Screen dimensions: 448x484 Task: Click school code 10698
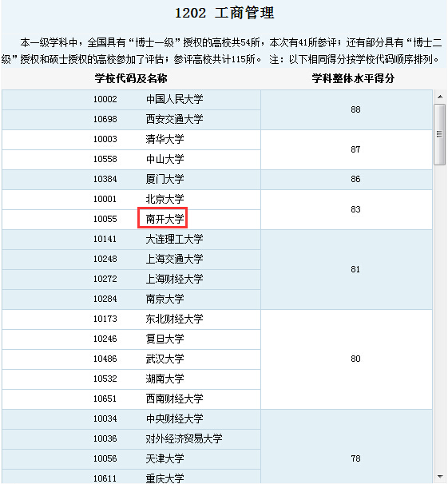[x=105, y=119]
